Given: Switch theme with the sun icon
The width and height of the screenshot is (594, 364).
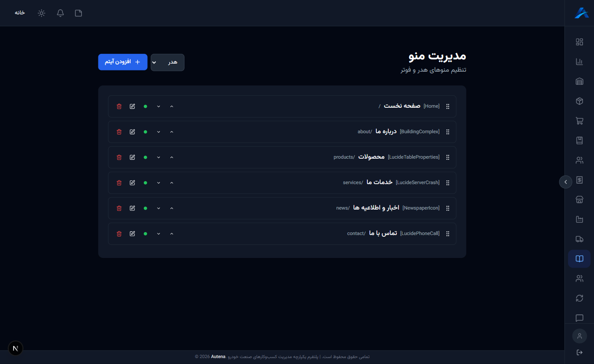Looking at the screenshot, I should click(41, 13).
